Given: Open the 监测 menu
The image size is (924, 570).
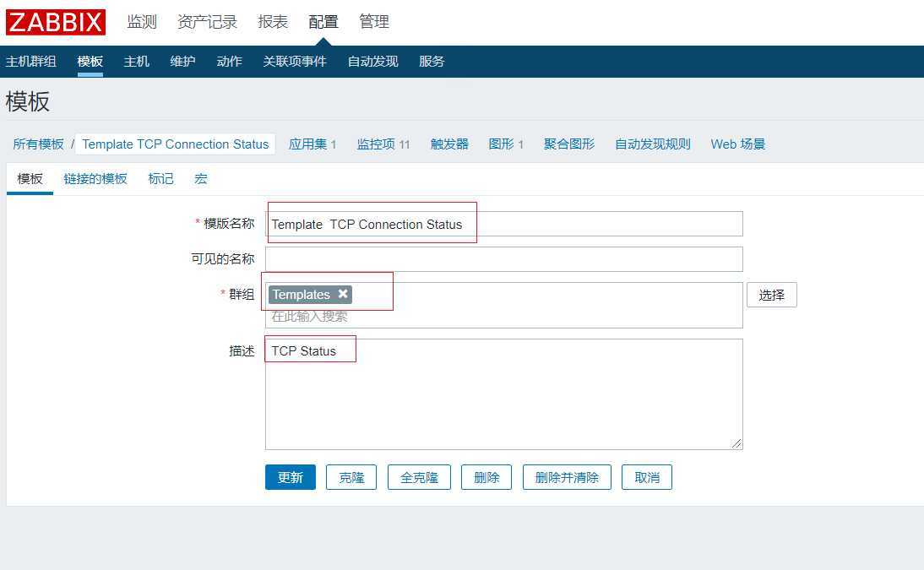Looking at the screenshot, I should tap(141, 22).
